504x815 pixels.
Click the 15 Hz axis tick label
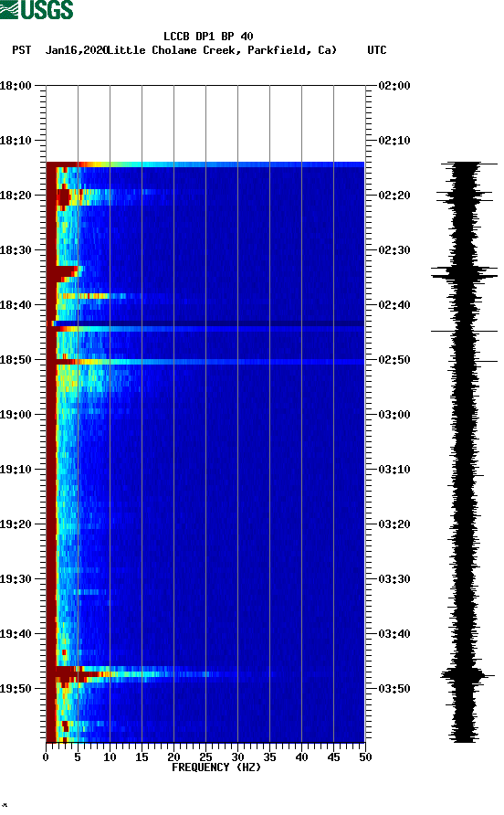tap(142, 757)
